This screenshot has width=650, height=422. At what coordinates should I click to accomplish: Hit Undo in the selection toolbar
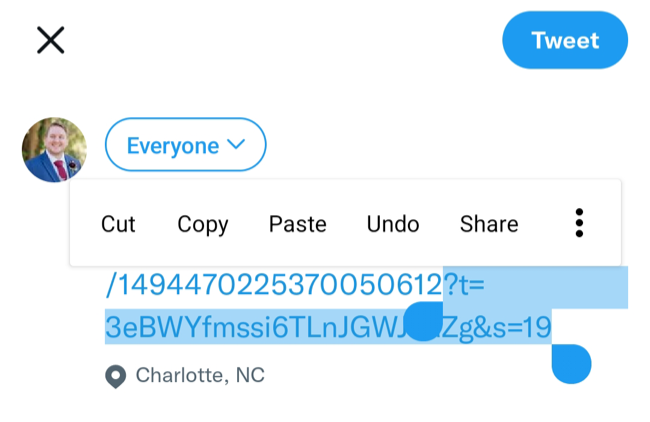[393, 224]
